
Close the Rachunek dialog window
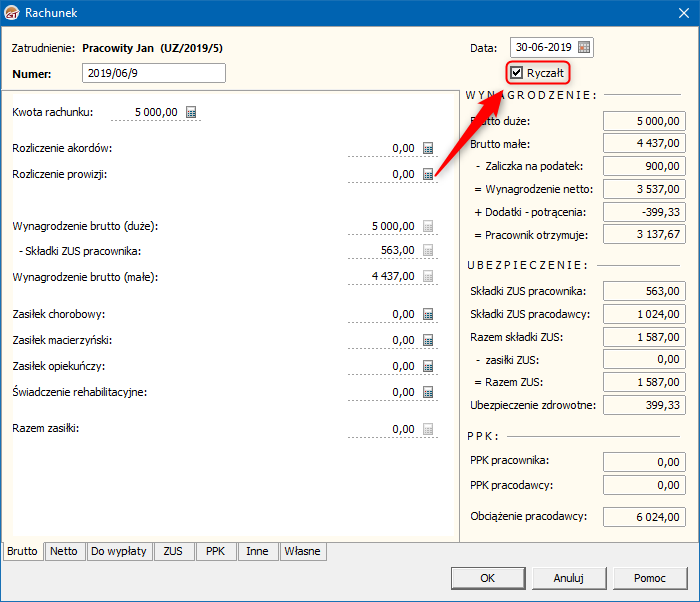pos(683,13)
